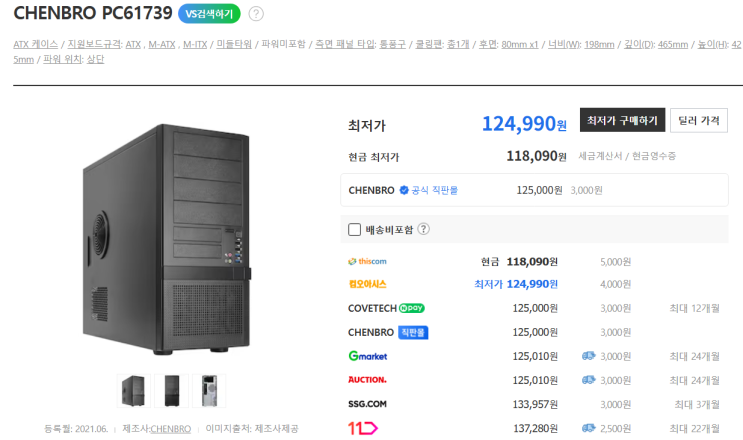Click the 딜러 가격 button

coord(698,120)
